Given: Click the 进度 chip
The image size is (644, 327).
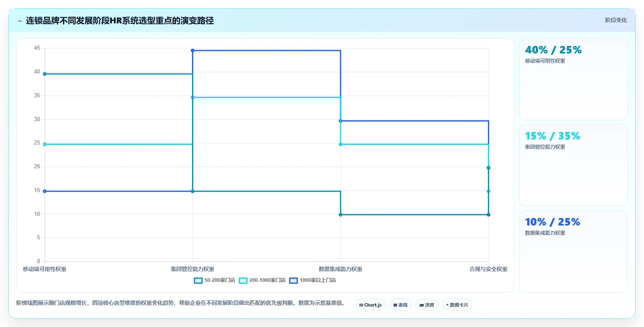Looking at the screenshot, I should click(x=427, y=305).
